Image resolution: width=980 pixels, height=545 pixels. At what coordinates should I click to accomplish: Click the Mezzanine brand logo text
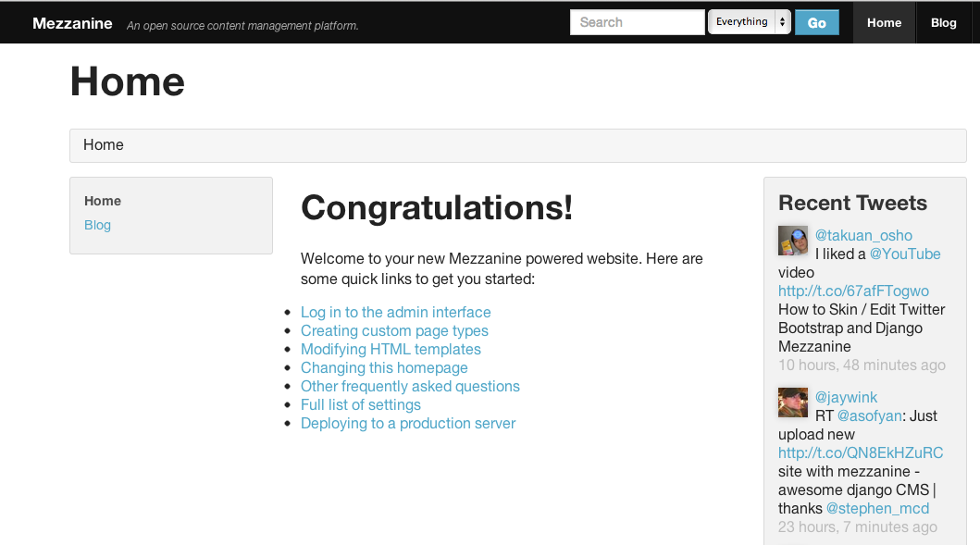click(x=72, y=24)
